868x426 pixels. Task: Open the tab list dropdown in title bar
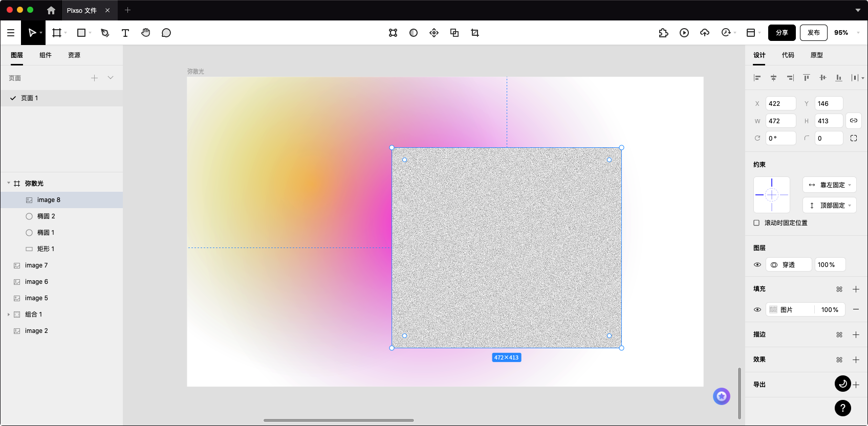pos(858,10)
